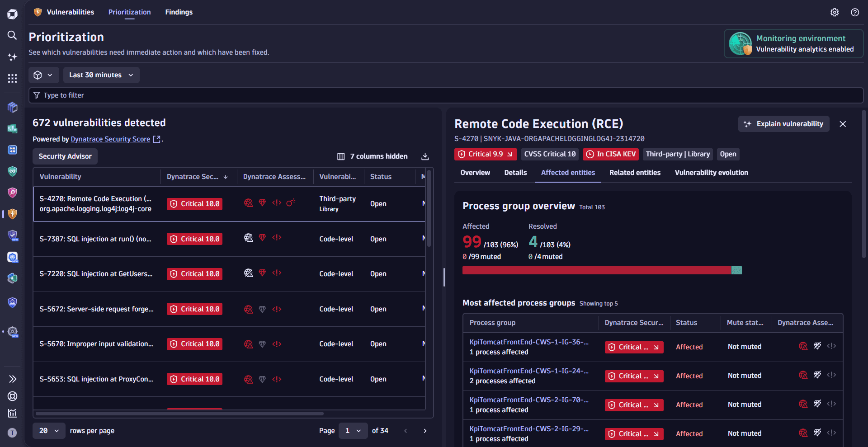Click the public internet exposure icon on S-4270 row

coord(248,203)
